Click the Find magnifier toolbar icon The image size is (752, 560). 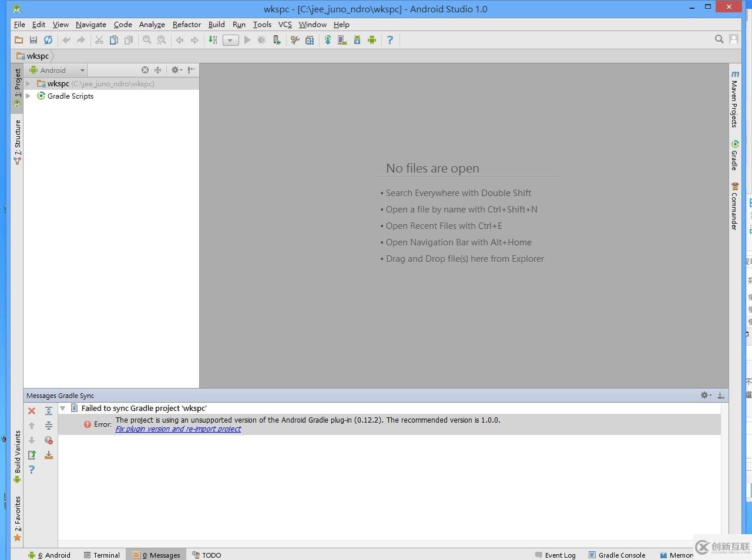[x=147, y=40]
